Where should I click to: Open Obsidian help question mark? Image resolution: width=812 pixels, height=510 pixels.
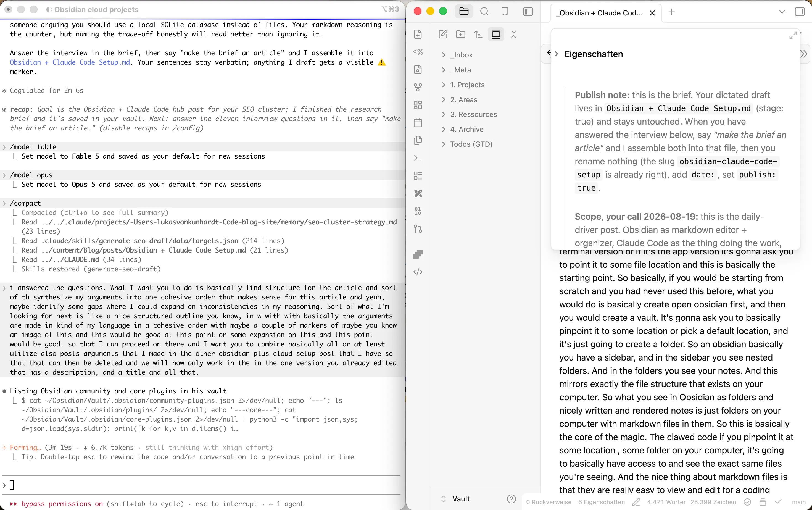tap(511, 499)
